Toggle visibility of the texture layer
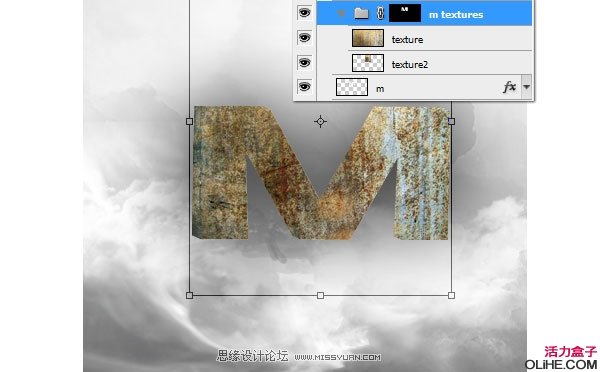Viewport: 600px width, 372px height. pyautogui.click(x=305, y=38)
